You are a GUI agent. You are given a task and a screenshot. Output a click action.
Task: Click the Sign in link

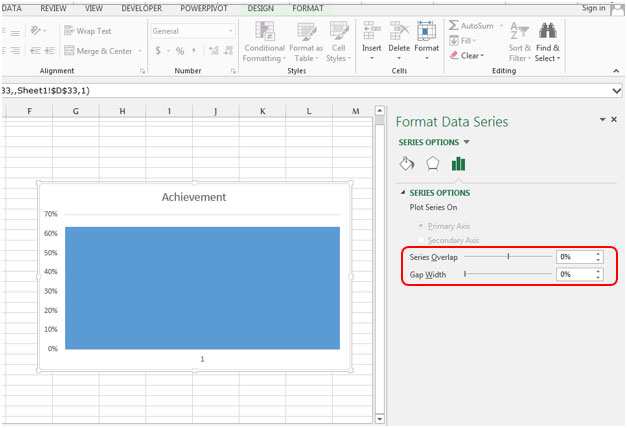[593, 8]
